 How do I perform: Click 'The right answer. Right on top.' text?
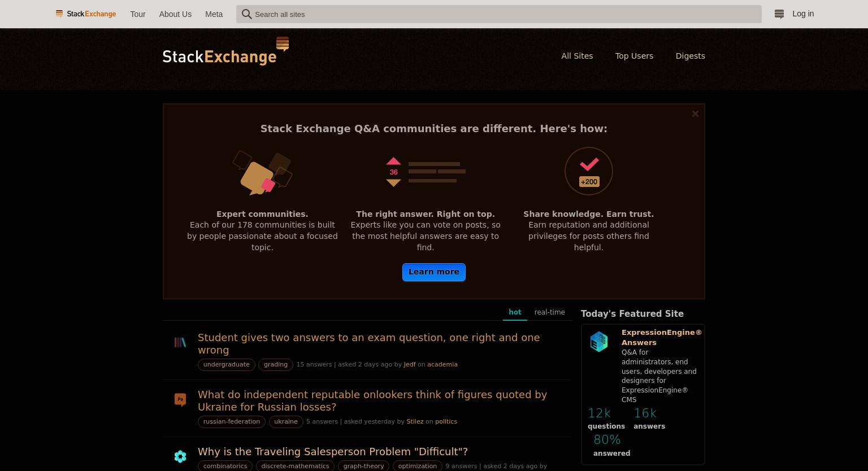pyautogui.click(x=426, y=214)
